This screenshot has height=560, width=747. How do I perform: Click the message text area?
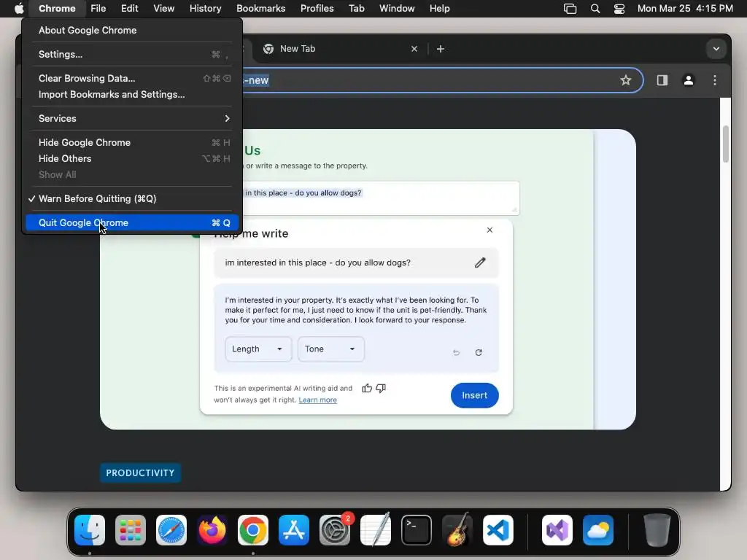click(381, 198)
